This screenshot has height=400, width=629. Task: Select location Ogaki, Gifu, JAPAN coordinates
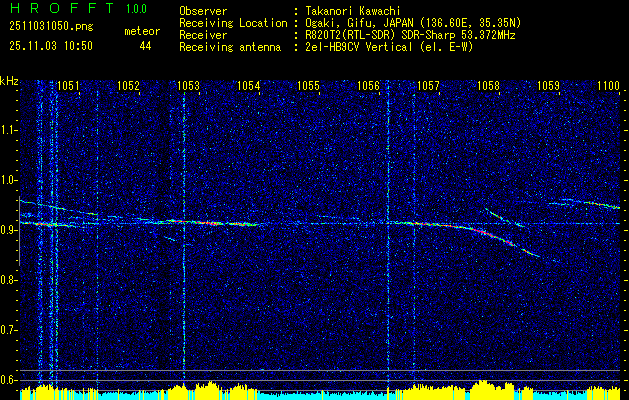pyautogui.click(x=412, y=23)
